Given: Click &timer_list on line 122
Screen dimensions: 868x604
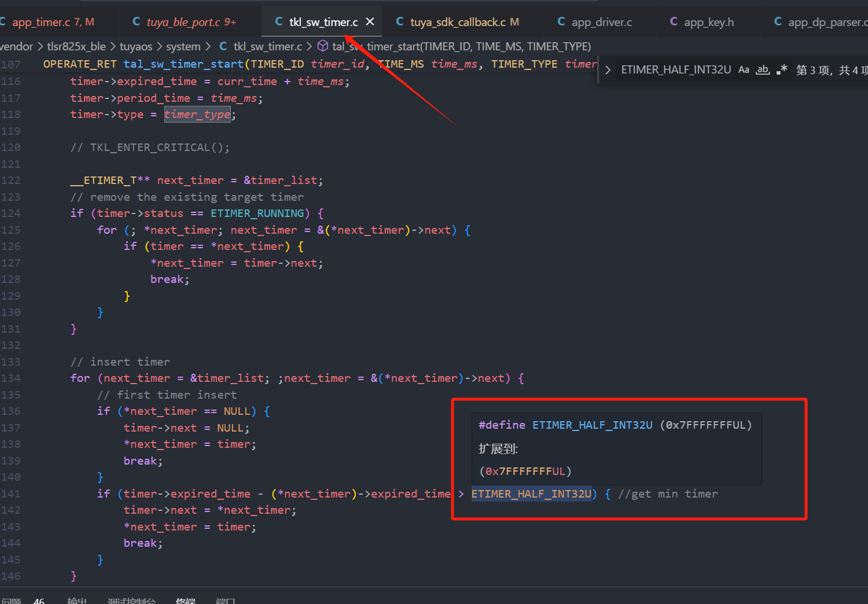Looking at the screenshot, I should (280, 181).
